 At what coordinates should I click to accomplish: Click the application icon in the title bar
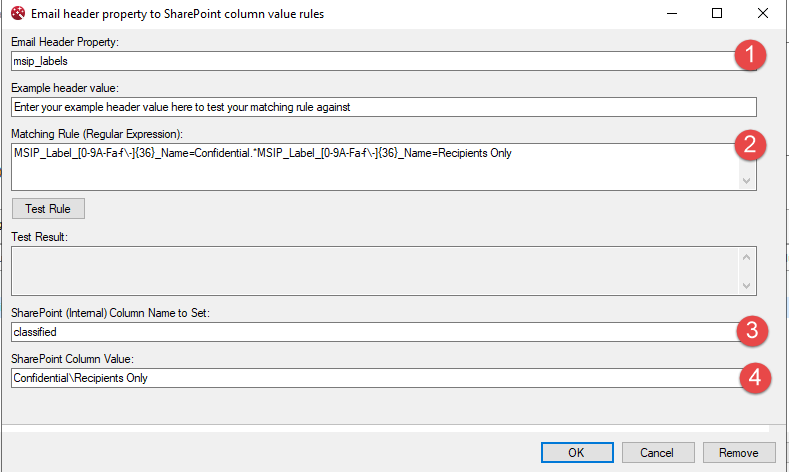click(16, 14)
